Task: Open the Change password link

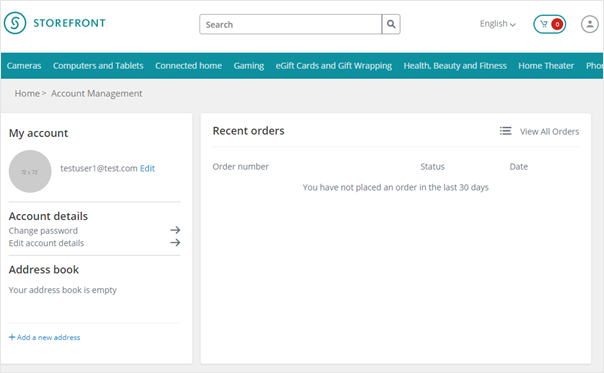Action: pos(43,231)
